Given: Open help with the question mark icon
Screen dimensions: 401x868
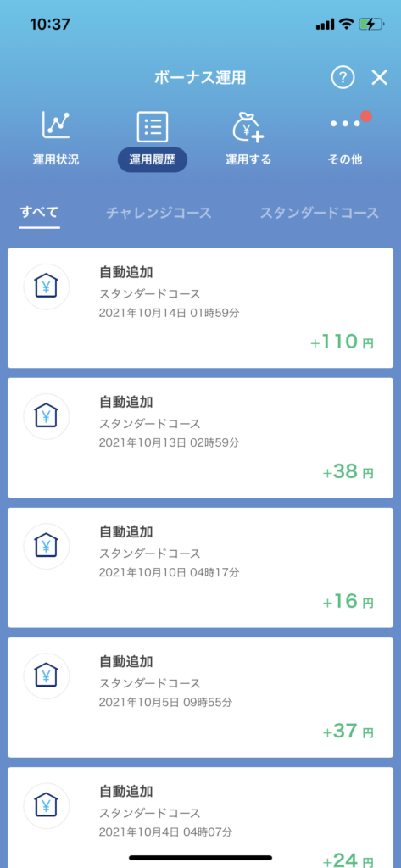Looking at the screenshot, I should coord(343,77).
